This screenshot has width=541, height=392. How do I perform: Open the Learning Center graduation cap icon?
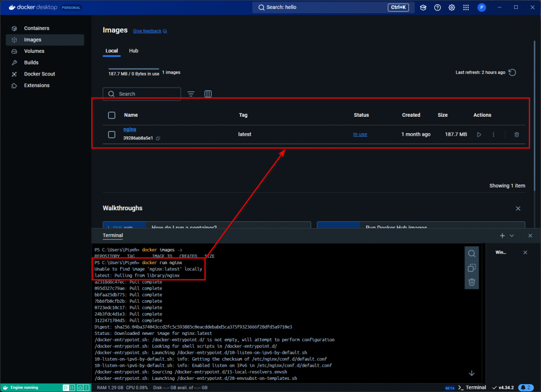423,7
